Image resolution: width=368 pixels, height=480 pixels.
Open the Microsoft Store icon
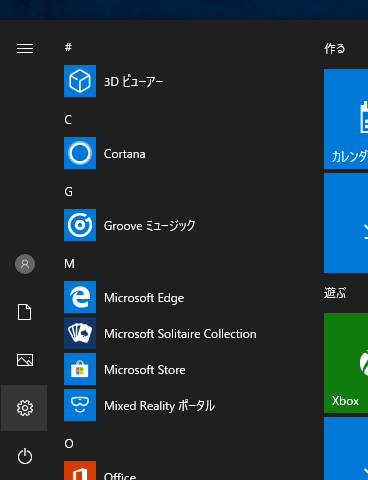tap(80, 369)
